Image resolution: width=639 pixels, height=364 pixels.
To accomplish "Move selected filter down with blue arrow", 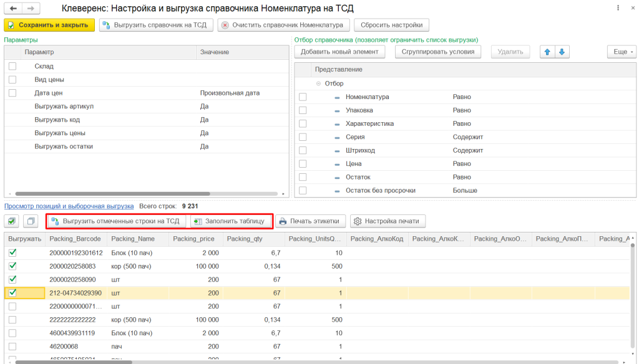I will (562, 52).
